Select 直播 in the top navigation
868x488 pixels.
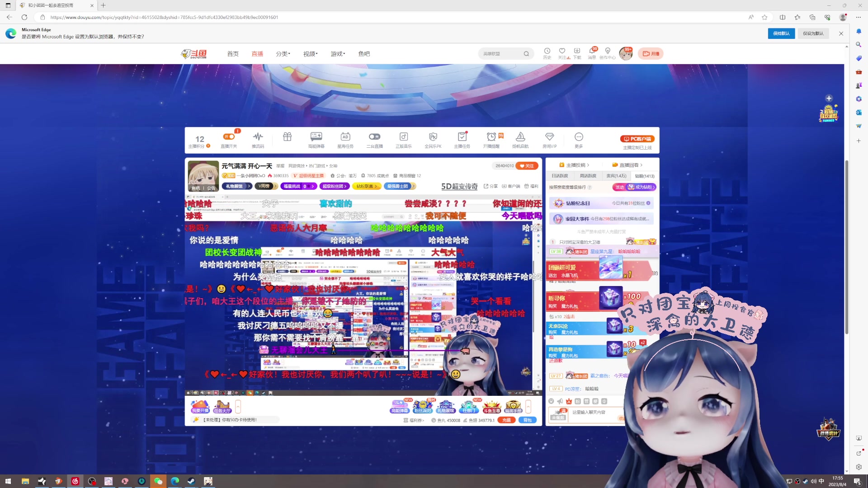257,53
